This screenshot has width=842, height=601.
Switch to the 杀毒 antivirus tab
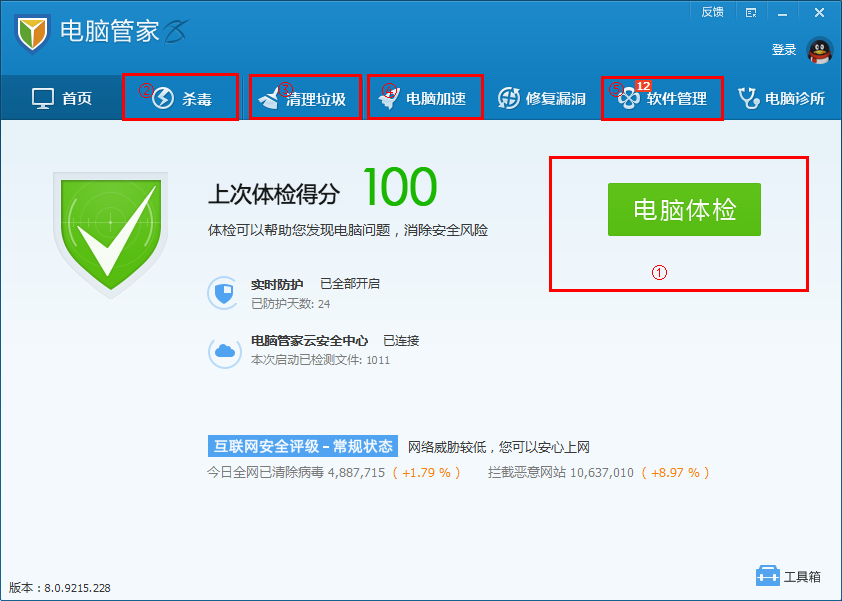pos(181,98)
